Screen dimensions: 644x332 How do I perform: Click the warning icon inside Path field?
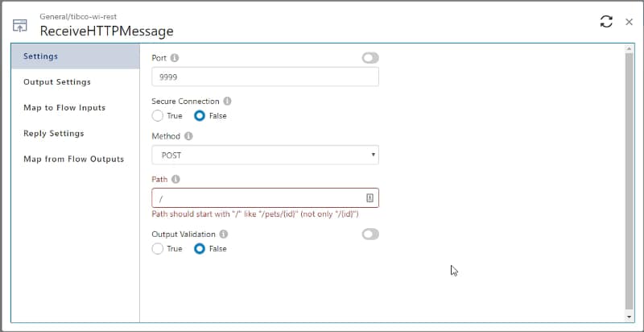[369, 197]
